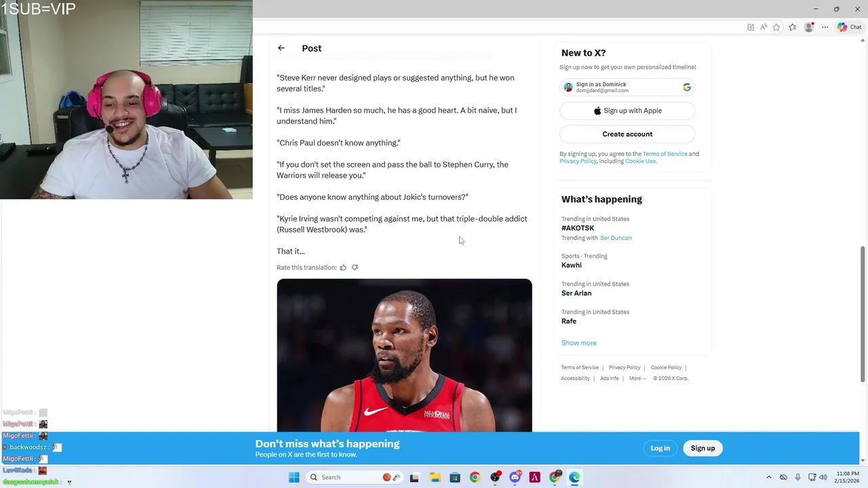Open Ser Duncan trending link

(x=616, y=238)
